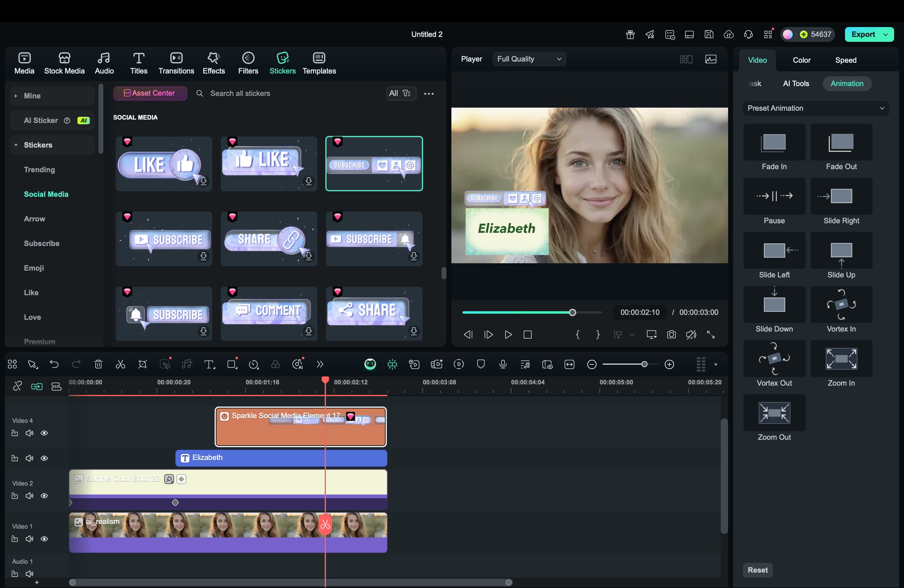Click the player progress slider handle

point(573,313)
